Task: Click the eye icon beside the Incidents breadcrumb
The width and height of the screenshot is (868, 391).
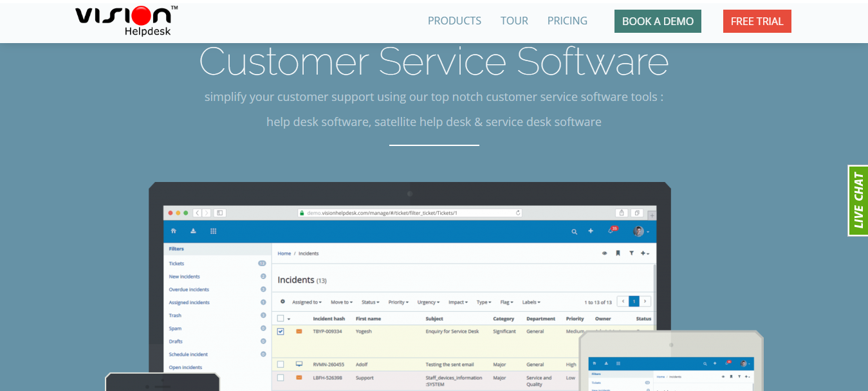Action: (604, 253)
